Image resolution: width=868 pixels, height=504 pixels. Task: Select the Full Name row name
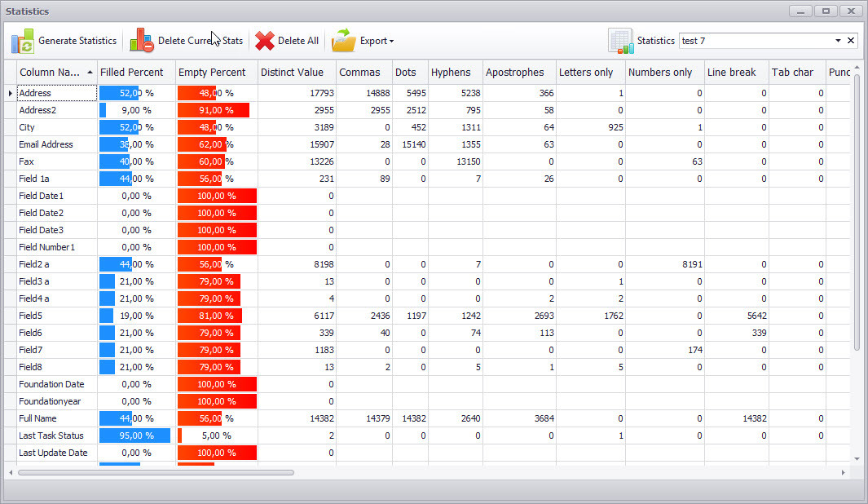(37, 418)
